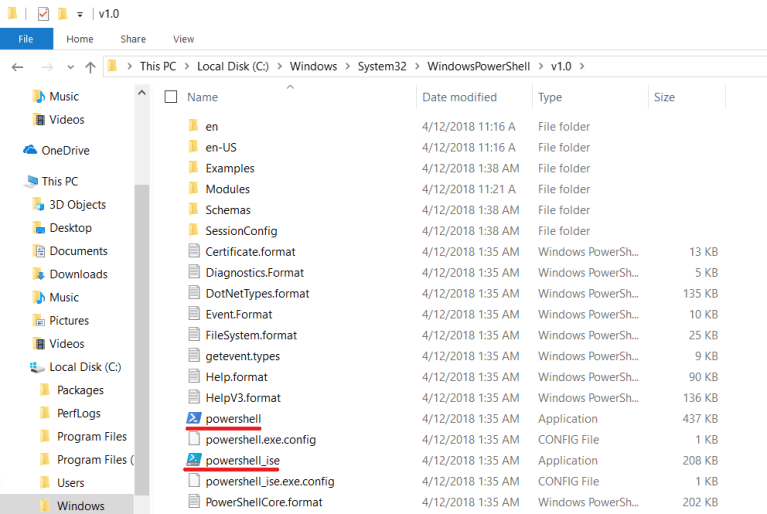Select Windows folder in navigation pane
The width and height of the screenshot is (767, 514).
pos(67,505)
